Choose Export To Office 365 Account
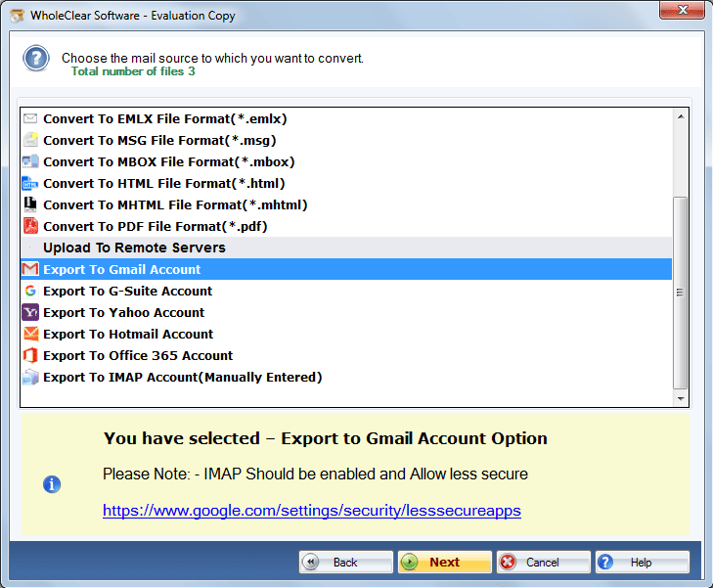 (x=346, y=355)
